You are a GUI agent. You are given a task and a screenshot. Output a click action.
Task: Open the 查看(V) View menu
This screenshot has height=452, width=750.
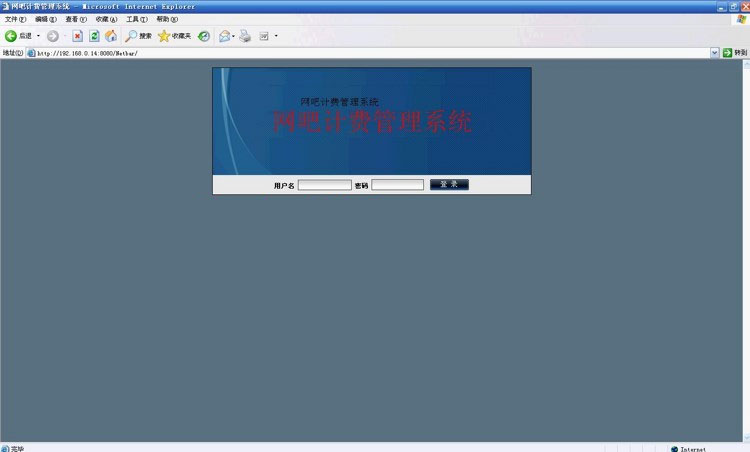coord(76,19)
